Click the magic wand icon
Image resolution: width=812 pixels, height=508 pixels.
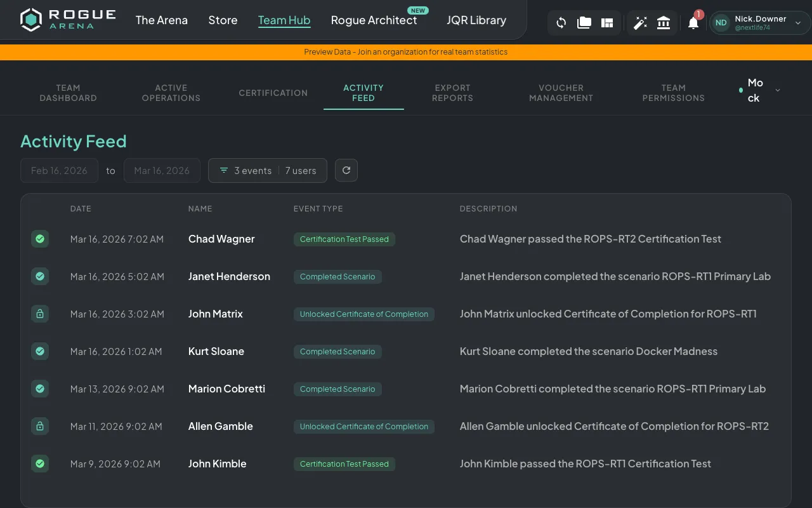641,22
